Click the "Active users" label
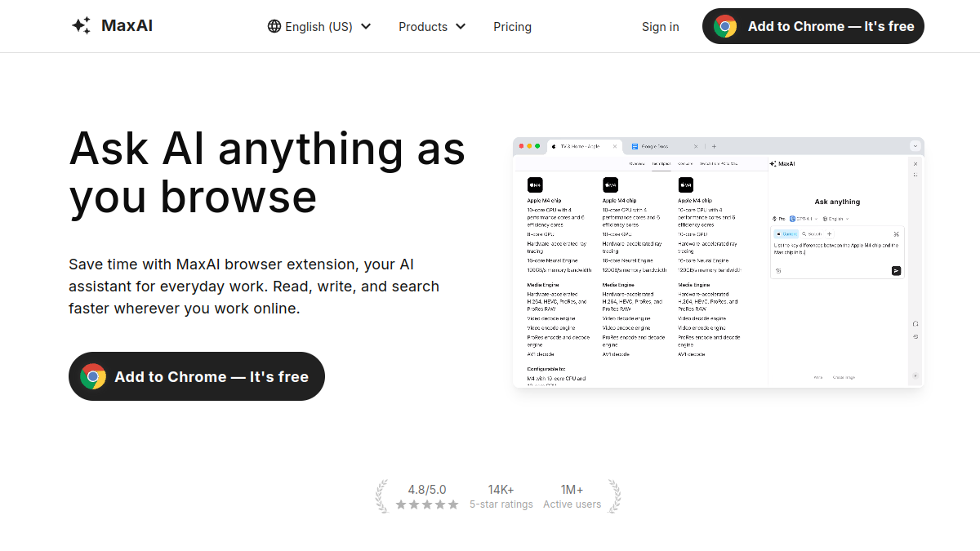Viewport: 980px width, 551px height. point(572,504)
